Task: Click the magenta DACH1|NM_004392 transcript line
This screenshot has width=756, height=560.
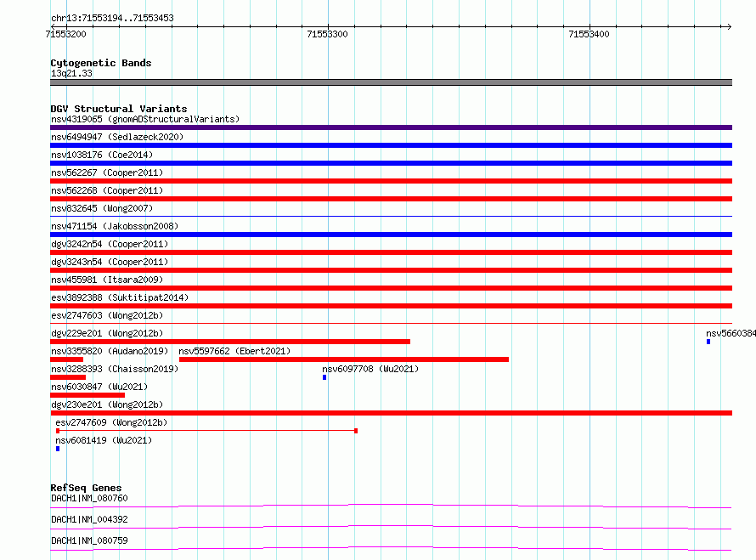Action: [x=391, y=527]
